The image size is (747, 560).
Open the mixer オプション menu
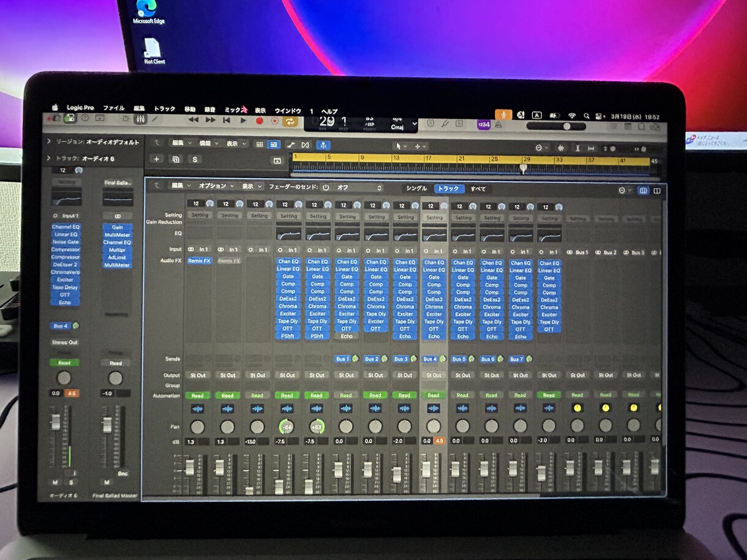(x=216, y=185)
